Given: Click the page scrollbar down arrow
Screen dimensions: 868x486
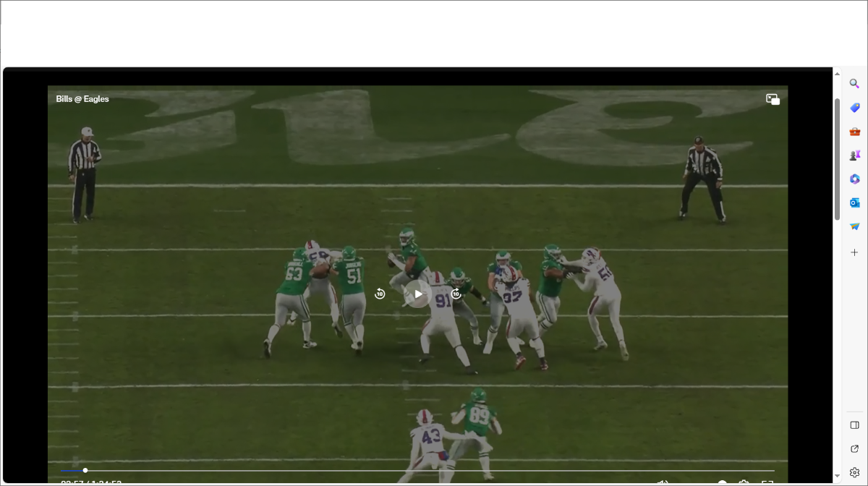Looking at the screenshot, I should click(838, 477).
